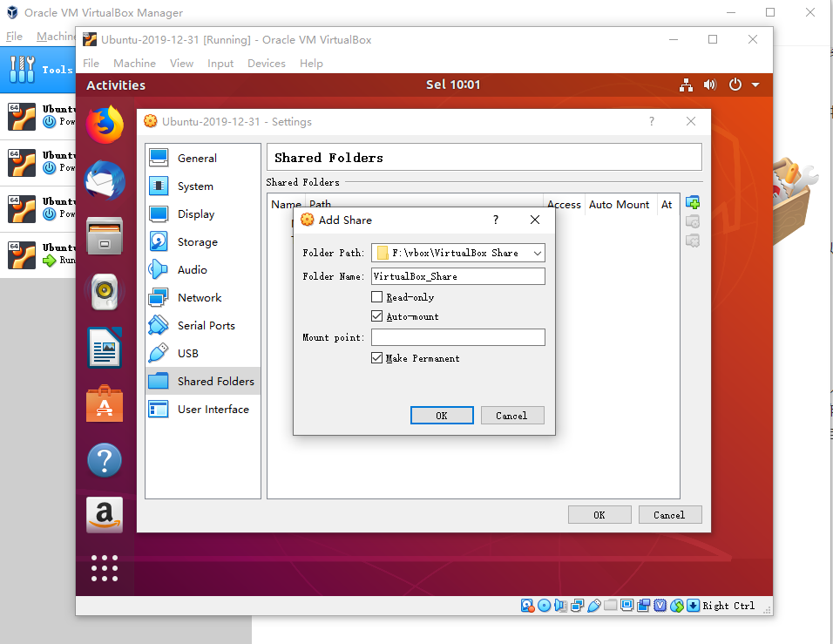Image resolution: width=833 pixels, height=644 pixels.
Task: Select Network in Settings sidebar
Action: tap(203, 297)
